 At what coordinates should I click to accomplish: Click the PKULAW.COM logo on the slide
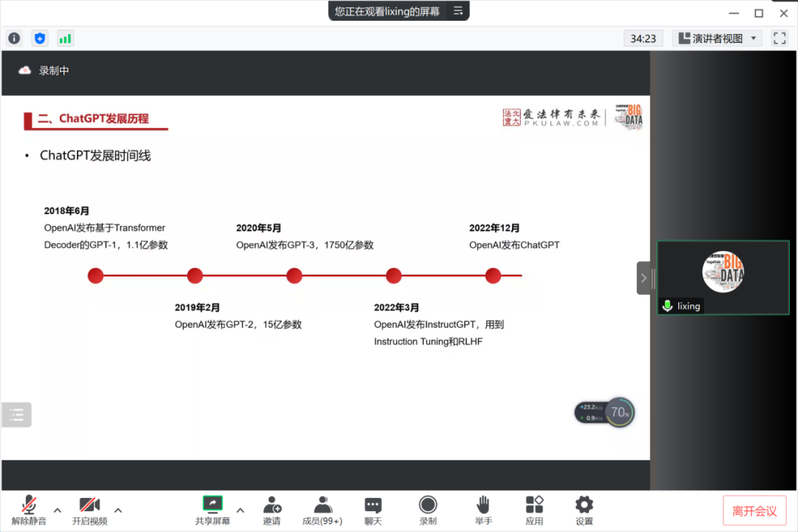pyautogui.click(x=552, y=117)
